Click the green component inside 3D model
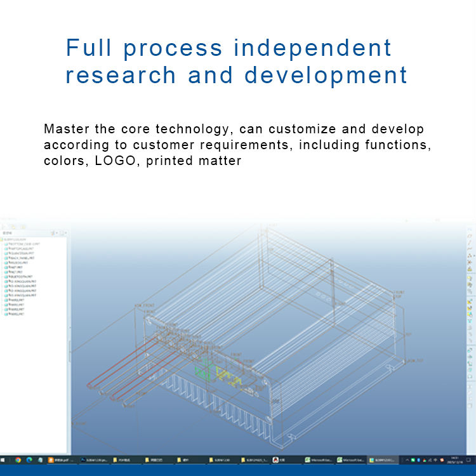The image size is (476, 476). tap(204, 367)
